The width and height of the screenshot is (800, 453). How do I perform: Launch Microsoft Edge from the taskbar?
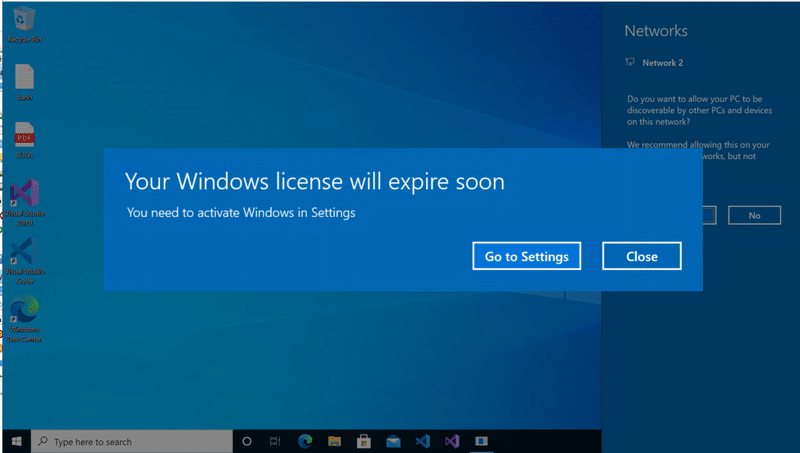point(305,441)
